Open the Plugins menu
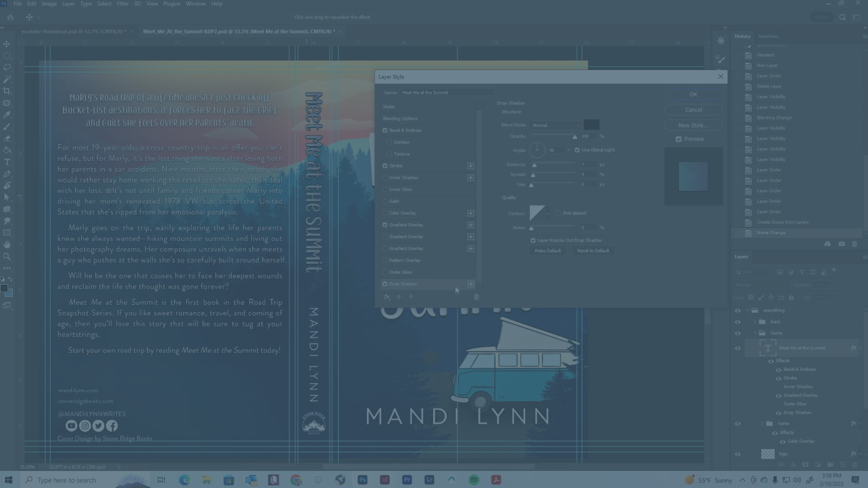 (171, 4)
